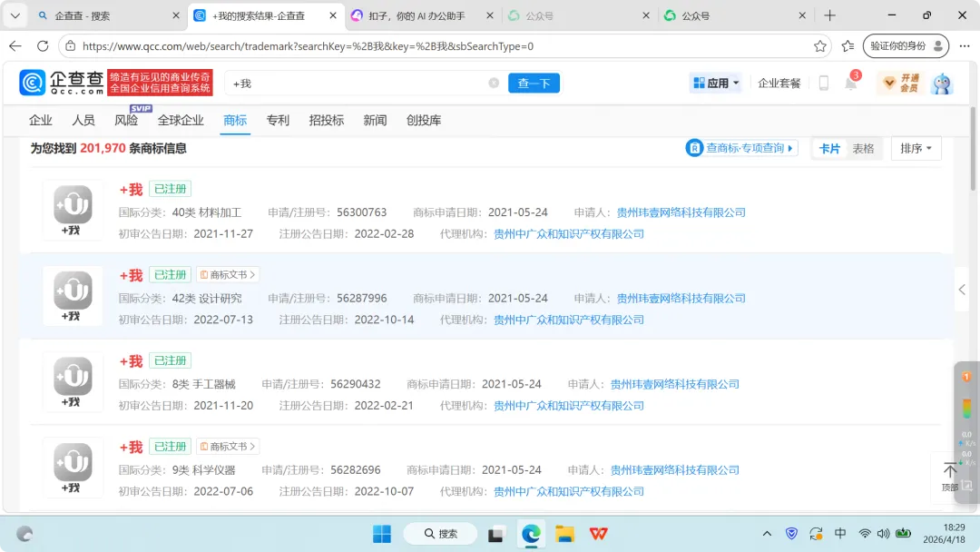
Task: Open 查商标·专项查询 link
Action: click(x=741, y=148)
